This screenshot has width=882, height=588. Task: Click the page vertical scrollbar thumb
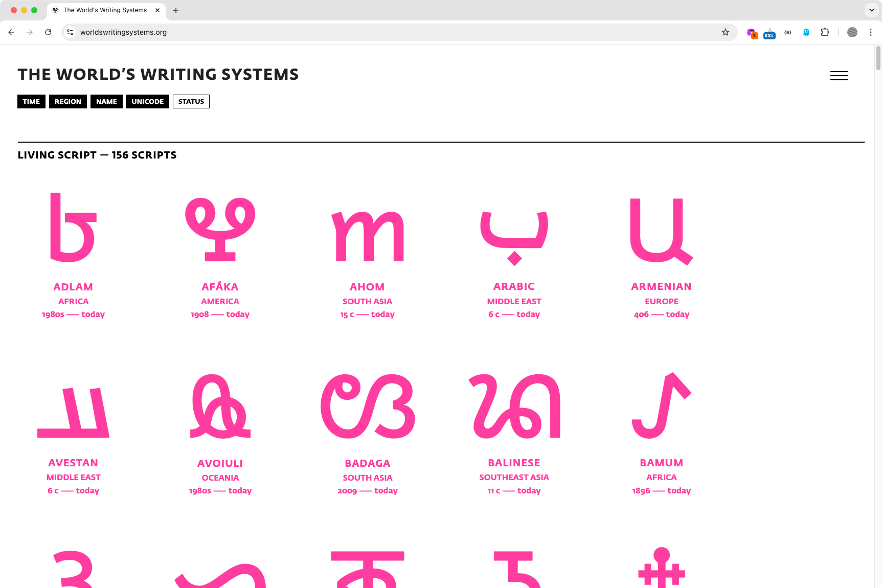click(x=878, y=58)
